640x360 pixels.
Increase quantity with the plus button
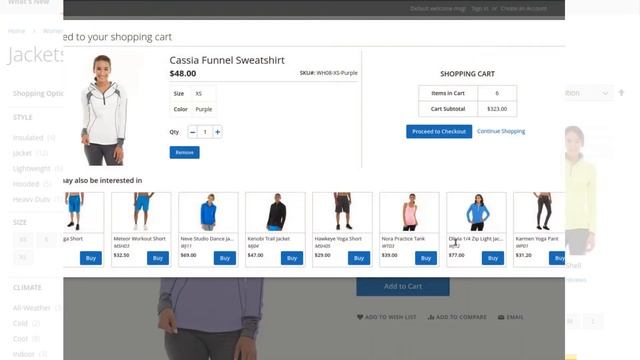point(218,132)
